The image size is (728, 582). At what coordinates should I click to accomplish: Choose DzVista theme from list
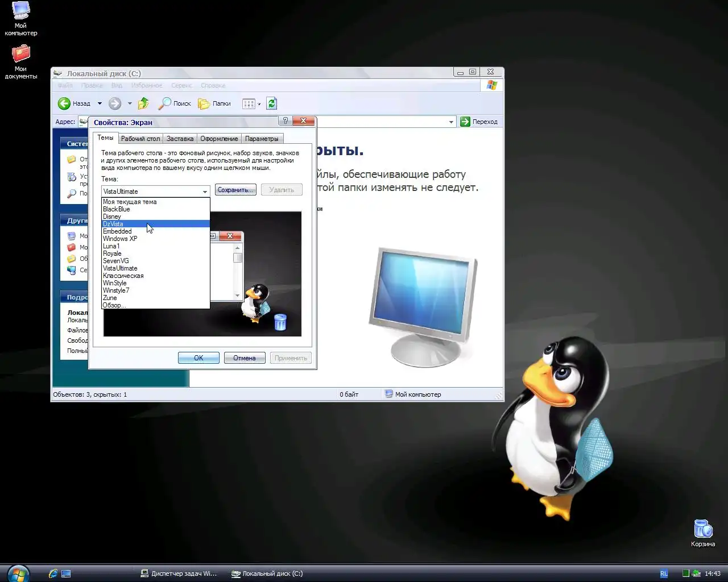156,224
